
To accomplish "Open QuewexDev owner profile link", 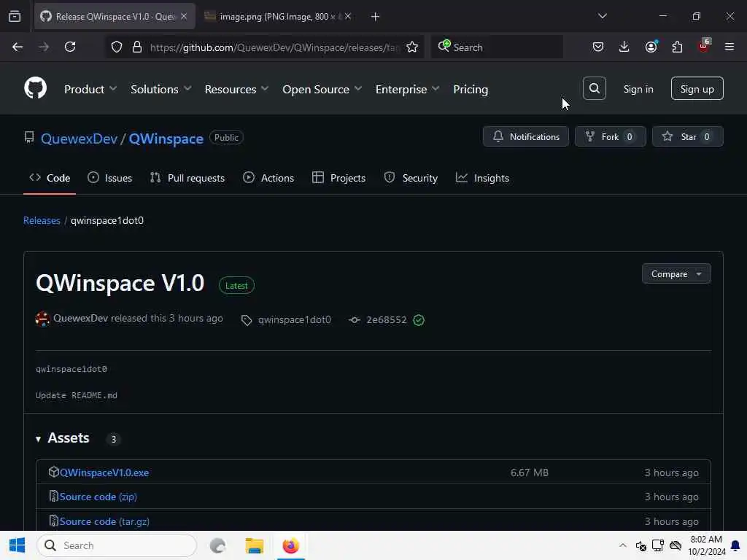I will (79, 139).
